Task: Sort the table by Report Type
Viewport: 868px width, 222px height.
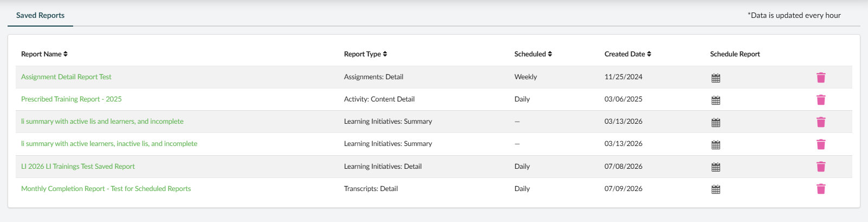Action: (366, 54)
